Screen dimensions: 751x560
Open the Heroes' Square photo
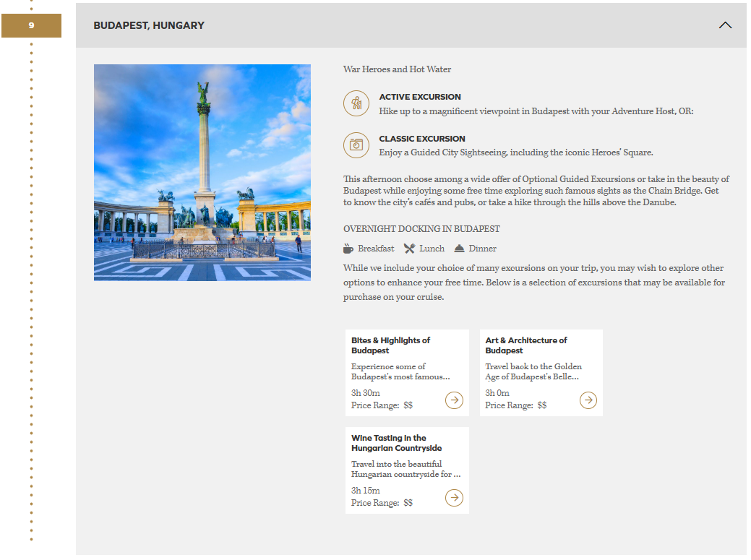point(202,173)
